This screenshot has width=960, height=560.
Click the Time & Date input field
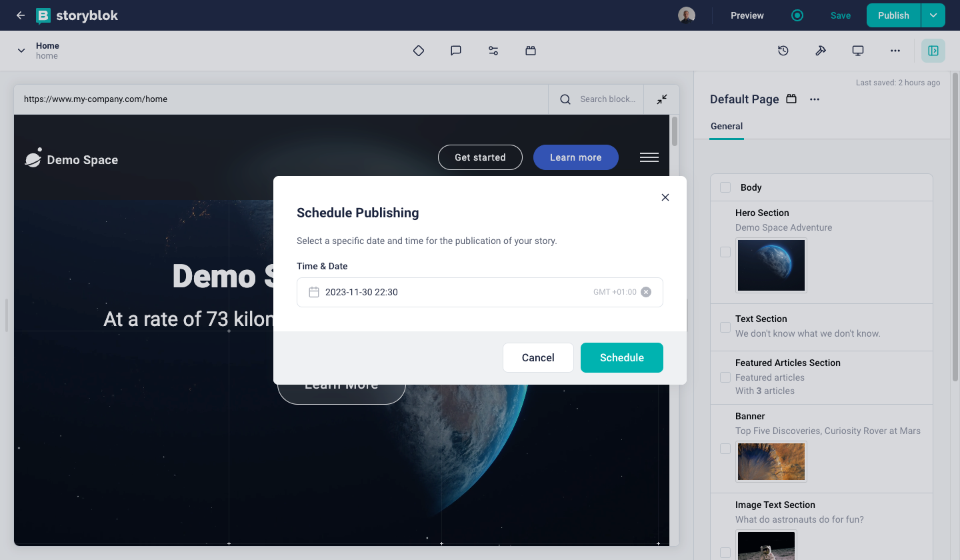coord(480,292)
